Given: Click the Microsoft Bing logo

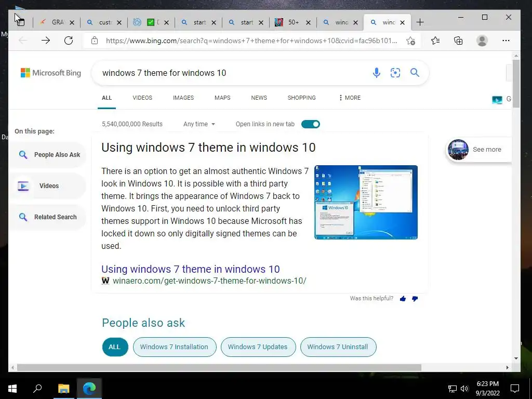Looking at the screenshot, I should pyautogui.click(x=51, y=73).
